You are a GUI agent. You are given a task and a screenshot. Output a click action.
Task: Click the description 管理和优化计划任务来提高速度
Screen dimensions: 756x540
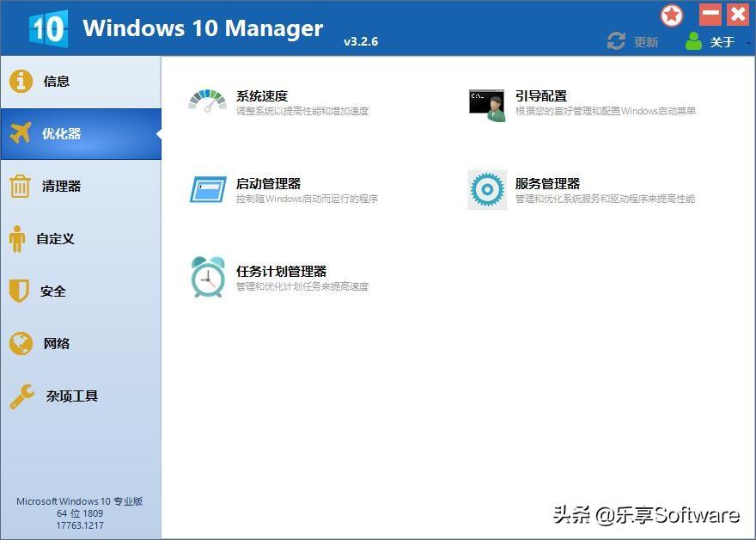(x=302, y=286)
